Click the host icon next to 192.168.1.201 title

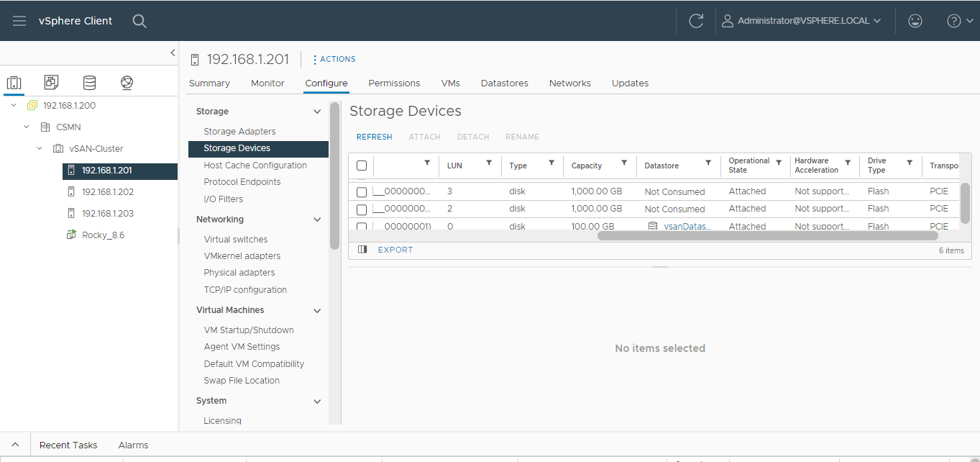195,60
